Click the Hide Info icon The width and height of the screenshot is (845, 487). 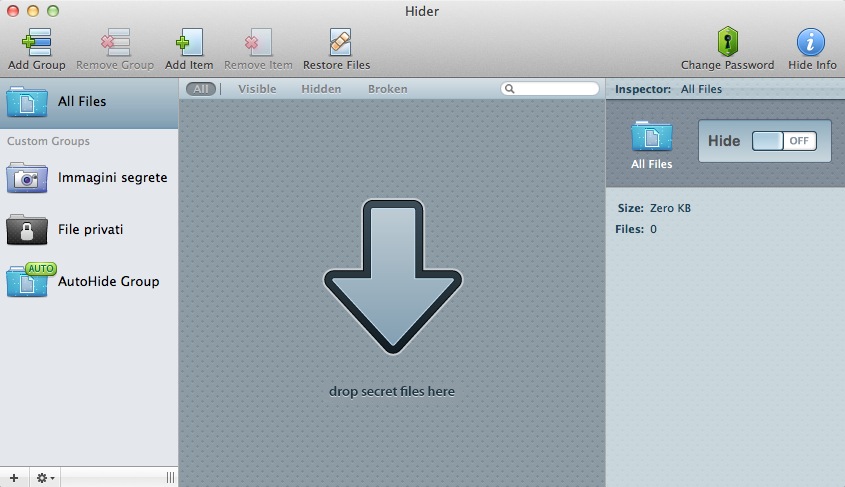(x=811, y=42)
